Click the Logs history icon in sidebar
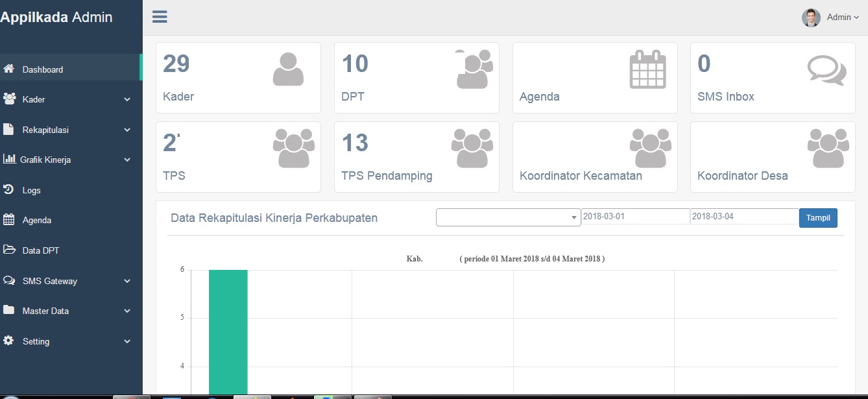 tap(9, 190)
